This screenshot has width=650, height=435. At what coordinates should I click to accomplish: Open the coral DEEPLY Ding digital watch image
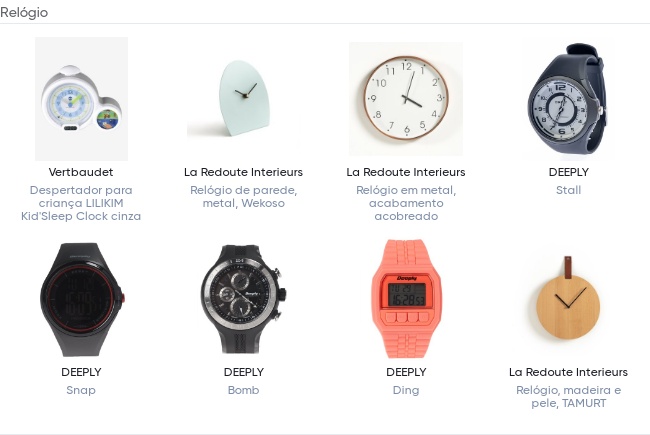tap(406, 299)
